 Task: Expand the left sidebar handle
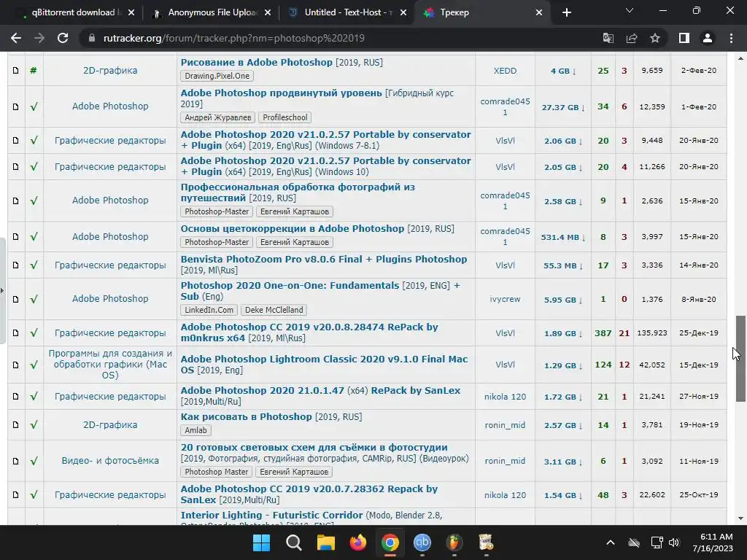tap(2, 290)
